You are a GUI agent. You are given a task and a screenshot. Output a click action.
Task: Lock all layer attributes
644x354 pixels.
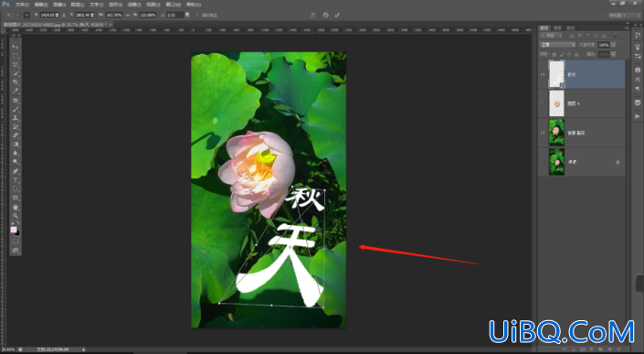[x=576, y=54]
